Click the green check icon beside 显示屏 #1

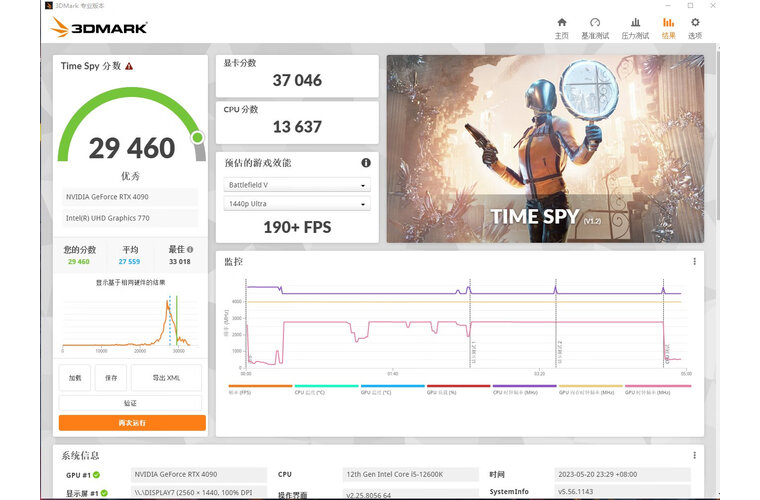point(104,493)
